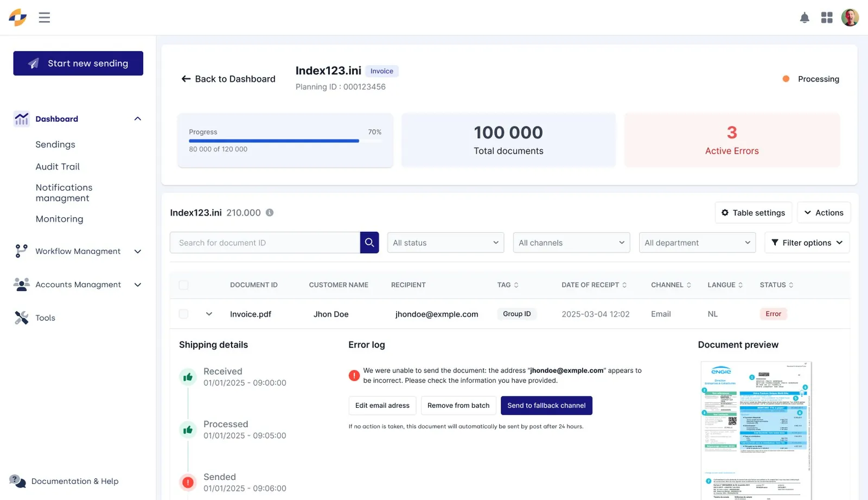
Task: Open Audit Trail menu item
Action: (x=58, y=167)
